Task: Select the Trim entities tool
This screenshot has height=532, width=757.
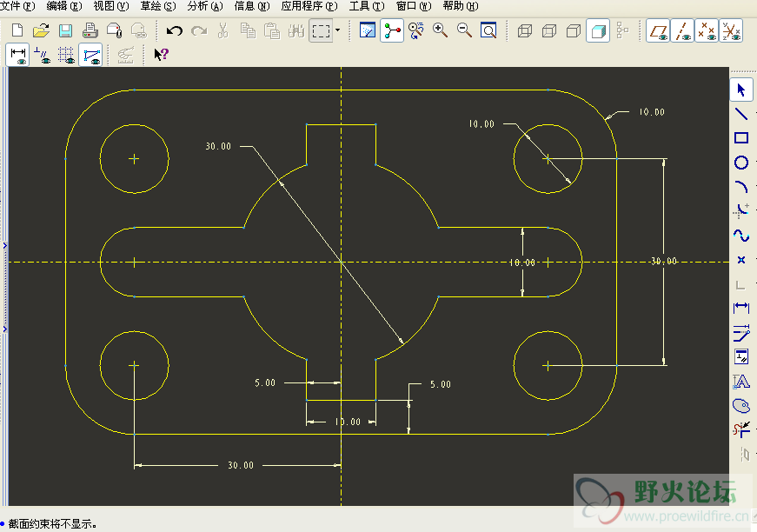Action: click(741, 429)
